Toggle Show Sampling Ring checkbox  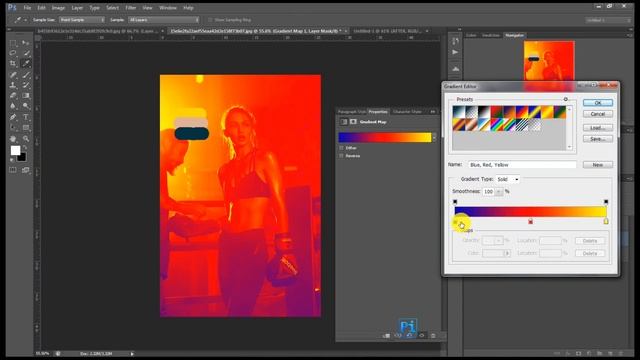coord(210,20)
